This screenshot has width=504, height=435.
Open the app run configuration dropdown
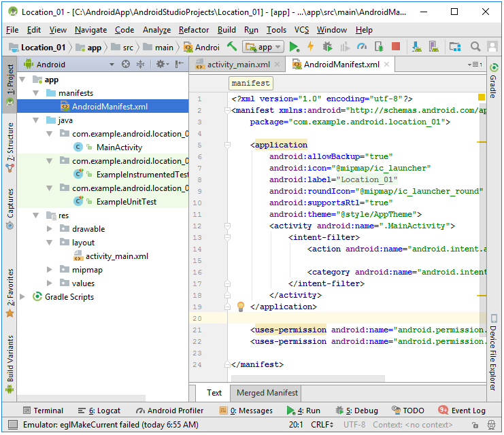(x=263, y=47)
